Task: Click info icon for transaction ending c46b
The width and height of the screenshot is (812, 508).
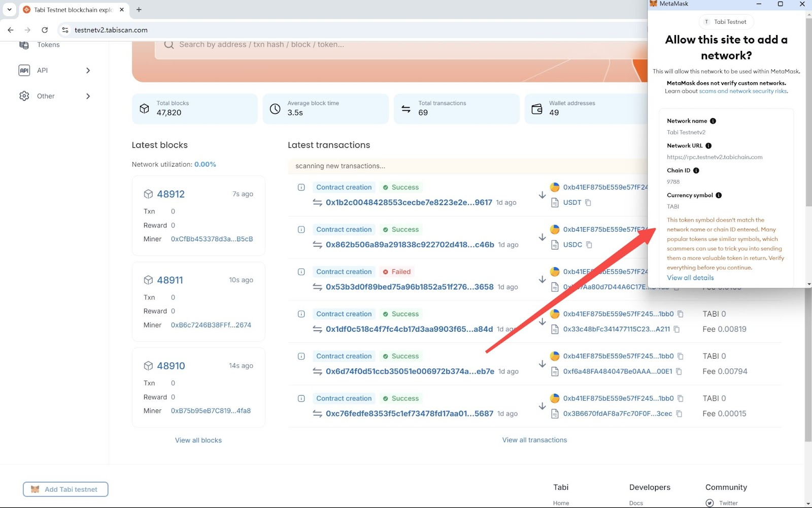Action: point(301,230)
